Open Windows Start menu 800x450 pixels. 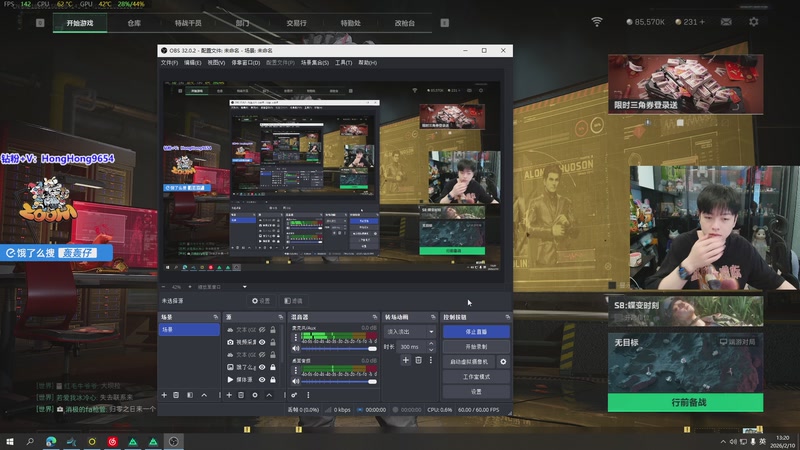pyautogui.click(x=10, y=441)
